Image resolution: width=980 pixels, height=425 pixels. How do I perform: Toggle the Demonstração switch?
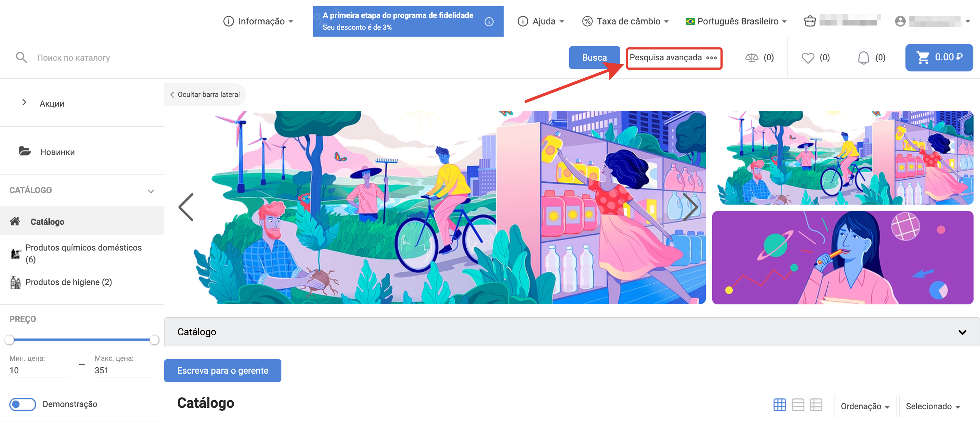coord(23,404)
